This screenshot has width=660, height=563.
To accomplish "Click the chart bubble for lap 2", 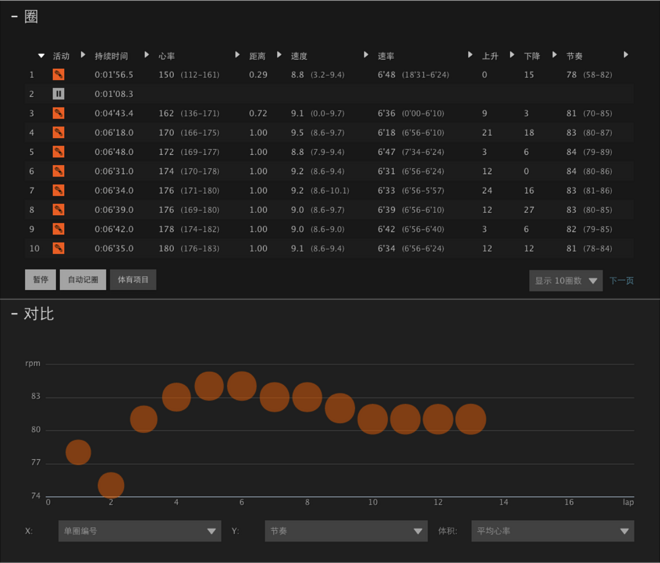I will tap(111, 485).
